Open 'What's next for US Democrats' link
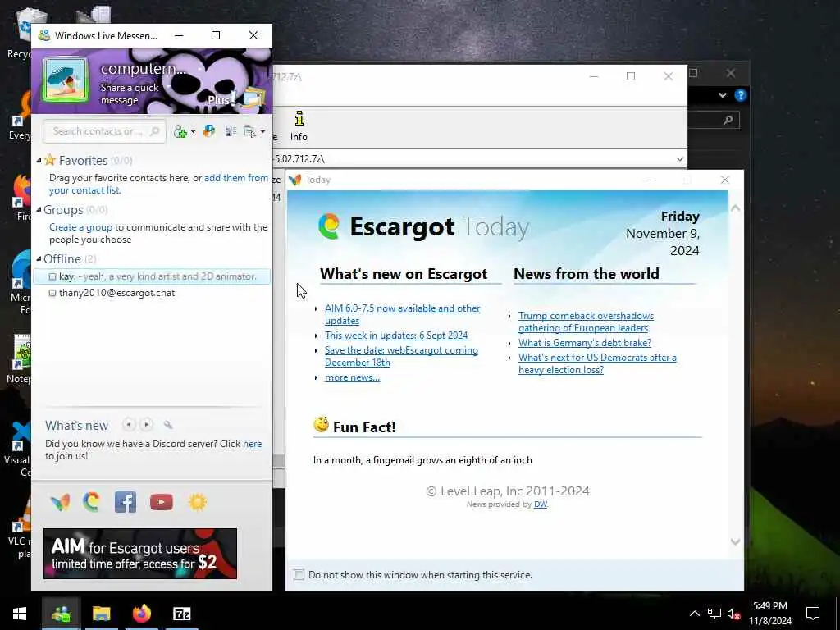Image resolution: width=840 pixels, height=630 pixels. [x=597, y=363]
